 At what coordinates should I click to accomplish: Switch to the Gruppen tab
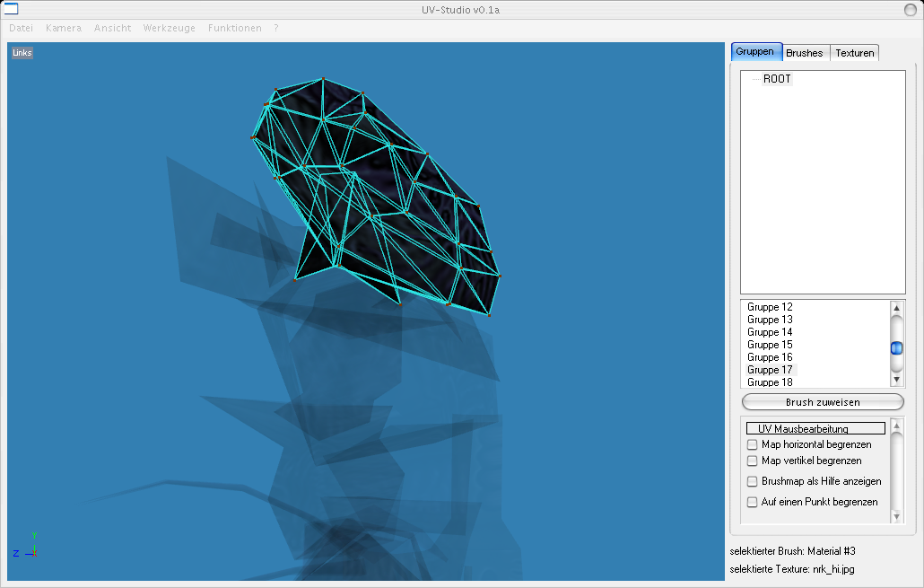point(756,52)
